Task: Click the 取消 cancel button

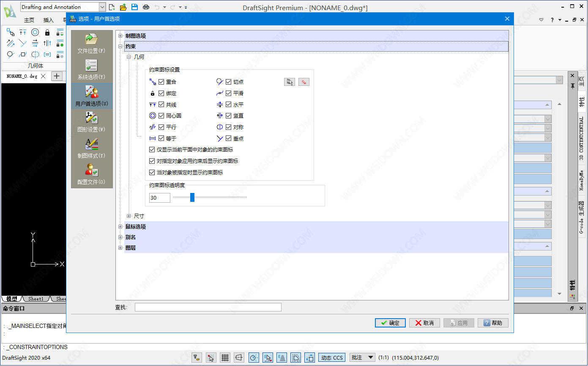Action: (x=424, y=323)
